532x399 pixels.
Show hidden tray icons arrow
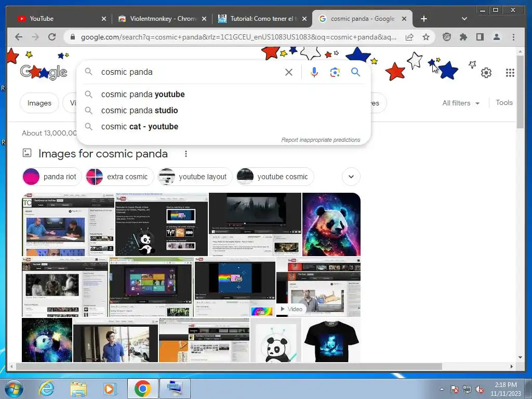(442, 390)
